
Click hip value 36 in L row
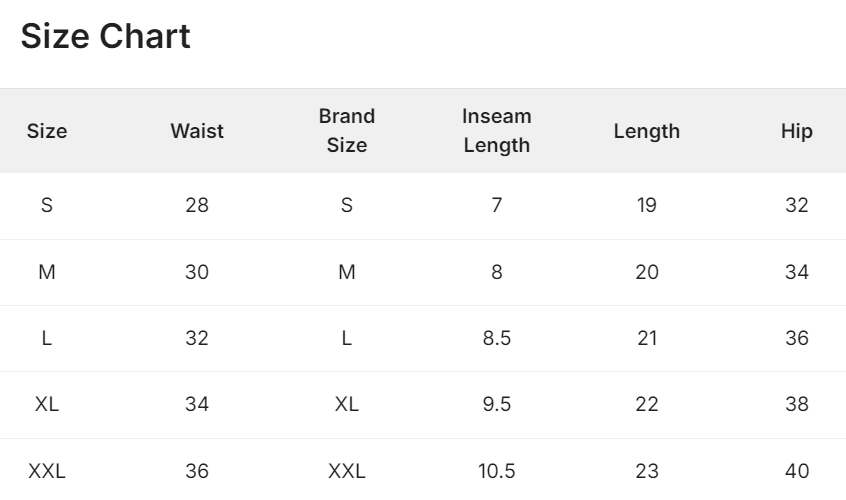pyautogui.click(x=797, y=338)
